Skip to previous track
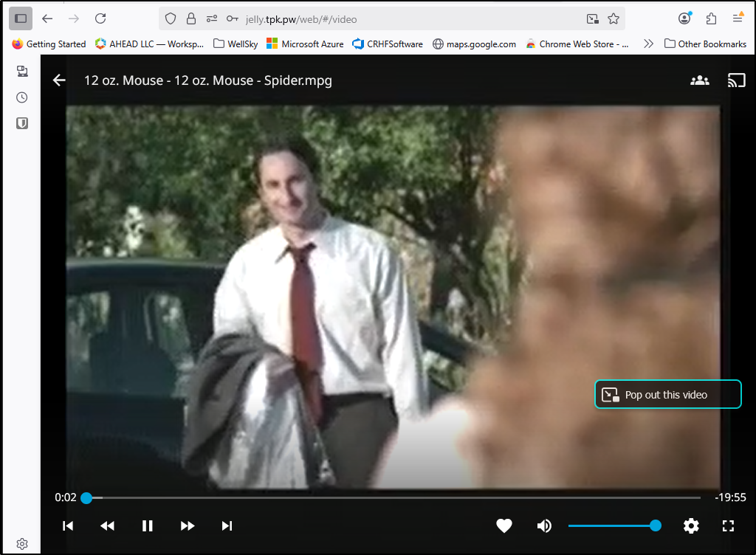 click(x=68, y=525)
